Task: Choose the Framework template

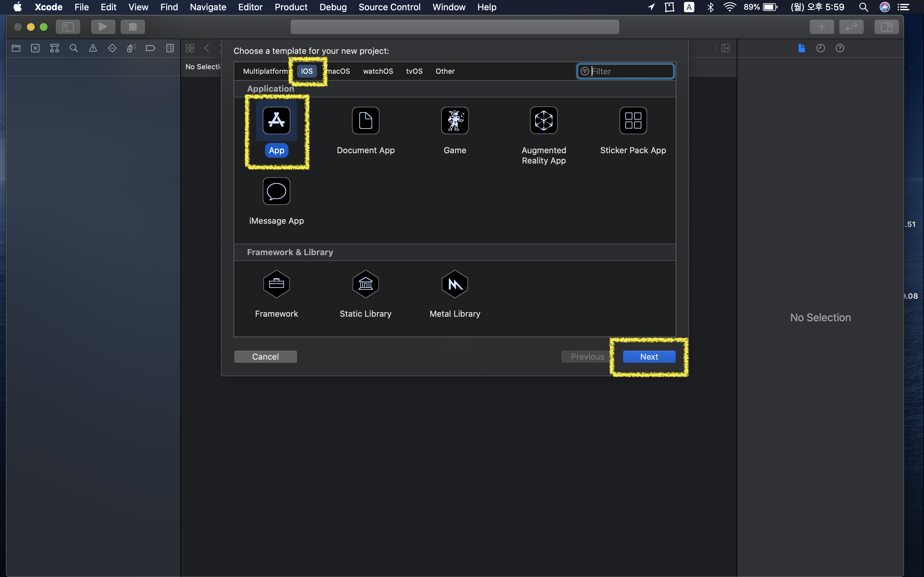Action: [276, 284]
